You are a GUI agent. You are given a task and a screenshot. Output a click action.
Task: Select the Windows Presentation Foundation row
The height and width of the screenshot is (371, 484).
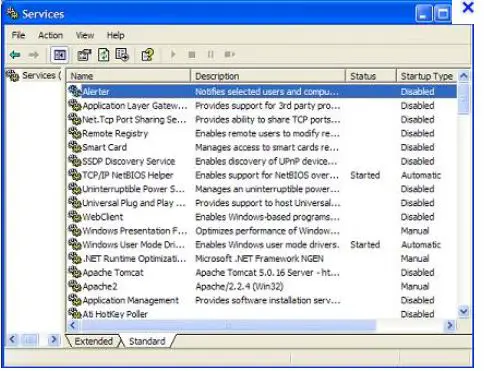pyautogui.click(x=262, y=230)
